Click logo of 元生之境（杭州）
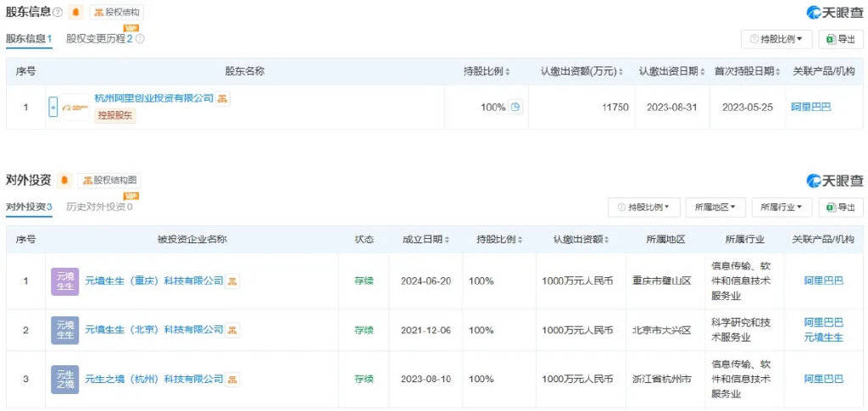868x411 pixels. click(x=64, y=380)
